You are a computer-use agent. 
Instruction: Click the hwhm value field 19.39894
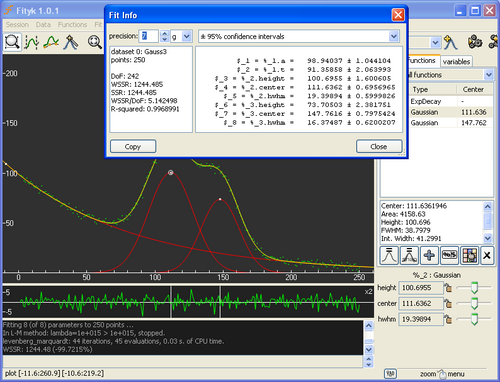(x=421, y=319)
